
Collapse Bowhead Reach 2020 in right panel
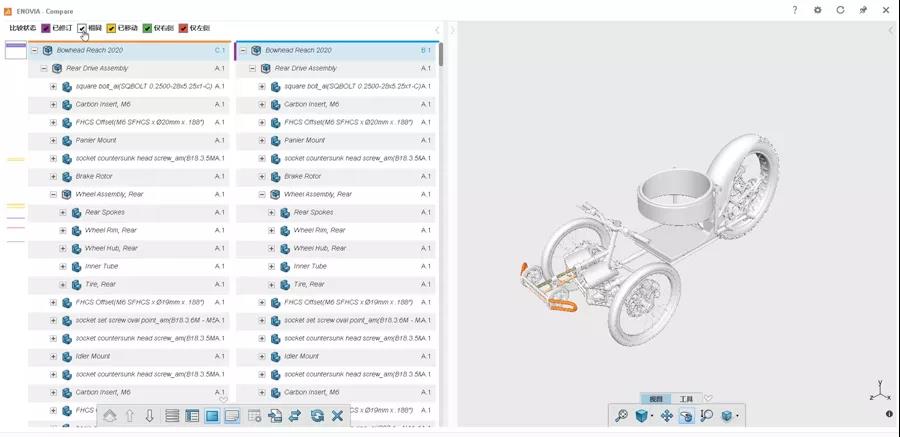243,51
